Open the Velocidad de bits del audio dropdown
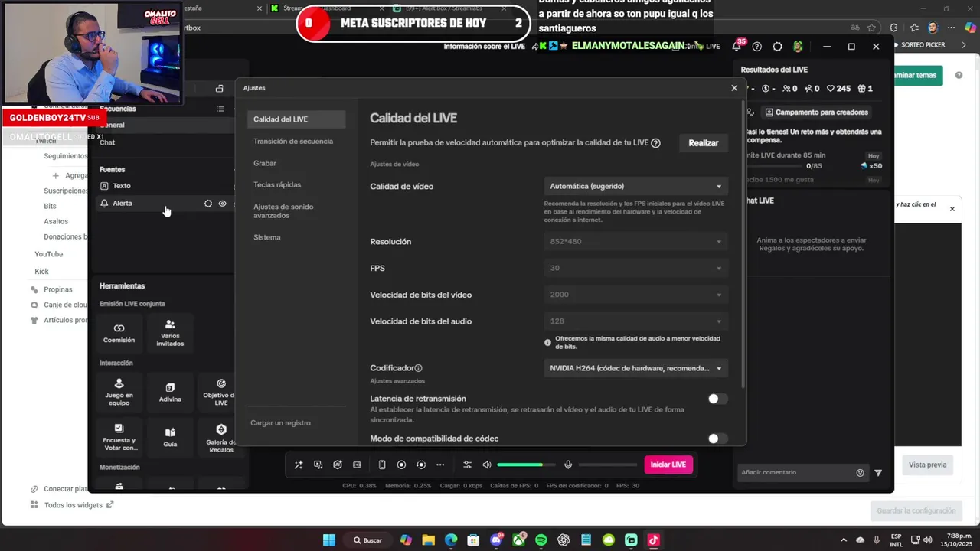This screenshot has height=551, width=980. [635, 321]
